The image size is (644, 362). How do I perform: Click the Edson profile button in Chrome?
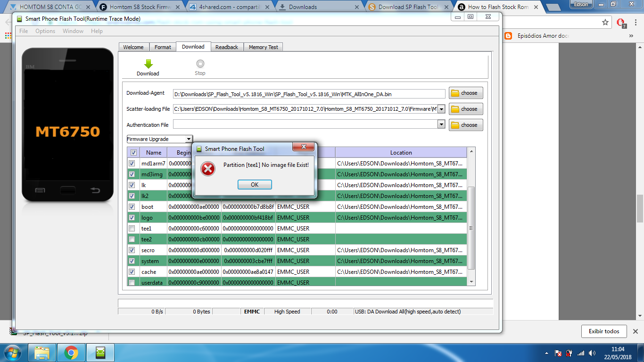[581, 4]
